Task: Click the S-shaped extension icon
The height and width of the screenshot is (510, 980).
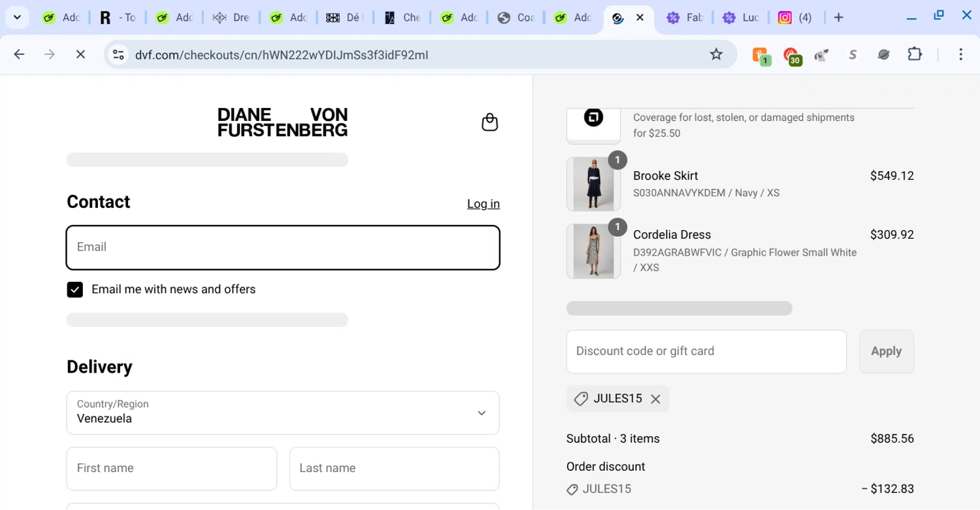Action: click(852, 55)
